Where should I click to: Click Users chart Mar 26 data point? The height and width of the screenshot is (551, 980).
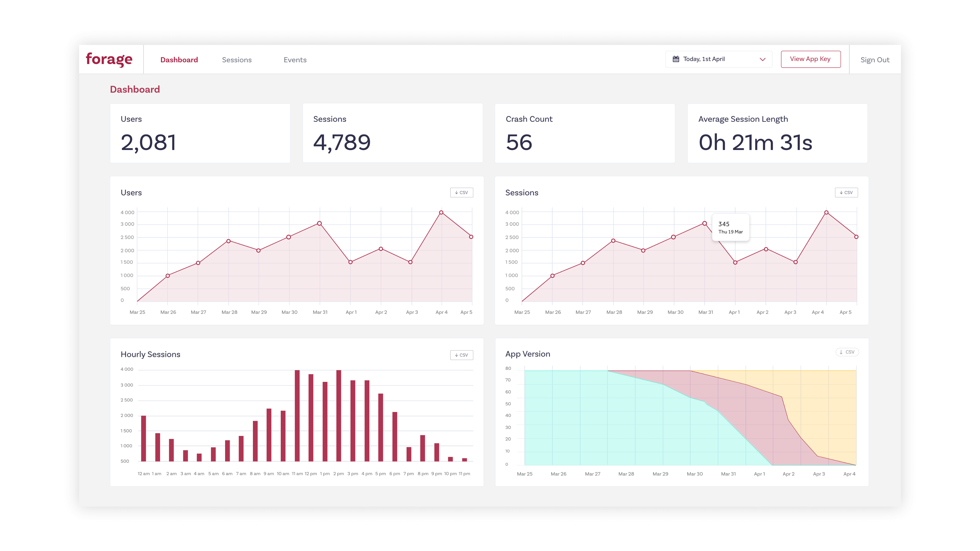pos(168,276)
